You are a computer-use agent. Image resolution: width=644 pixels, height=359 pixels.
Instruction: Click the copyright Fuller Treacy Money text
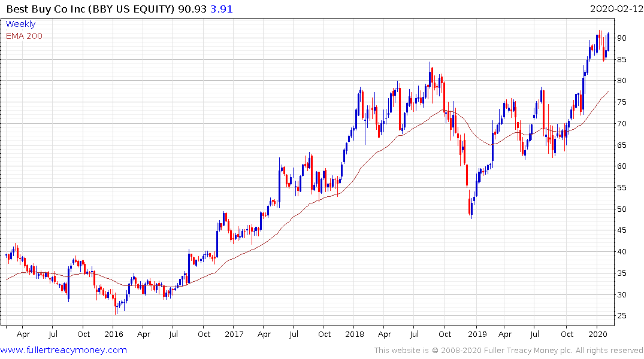tap(509, 351)
